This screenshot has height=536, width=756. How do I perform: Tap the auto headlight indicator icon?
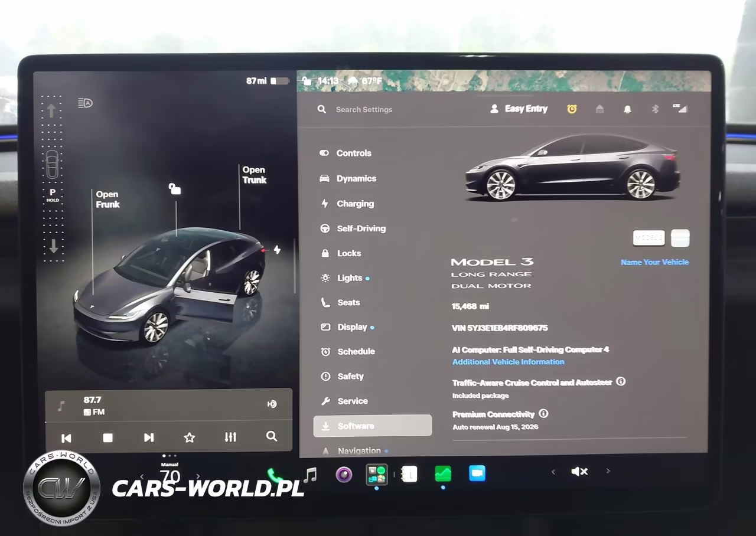(86, 103)
